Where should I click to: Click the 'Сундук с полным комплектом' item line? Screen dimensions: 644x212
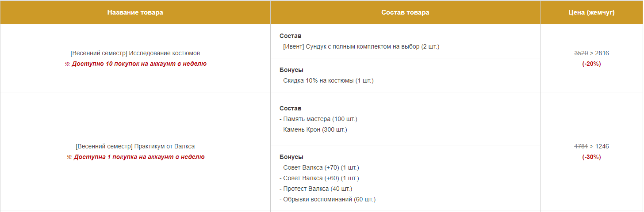click(x=360, y=46)
